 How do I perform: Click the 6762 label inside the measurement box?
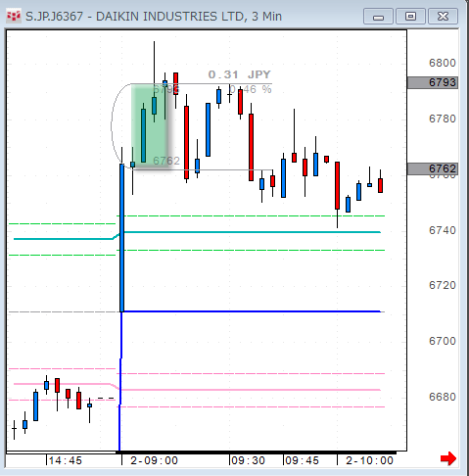(x=166, y=161)
